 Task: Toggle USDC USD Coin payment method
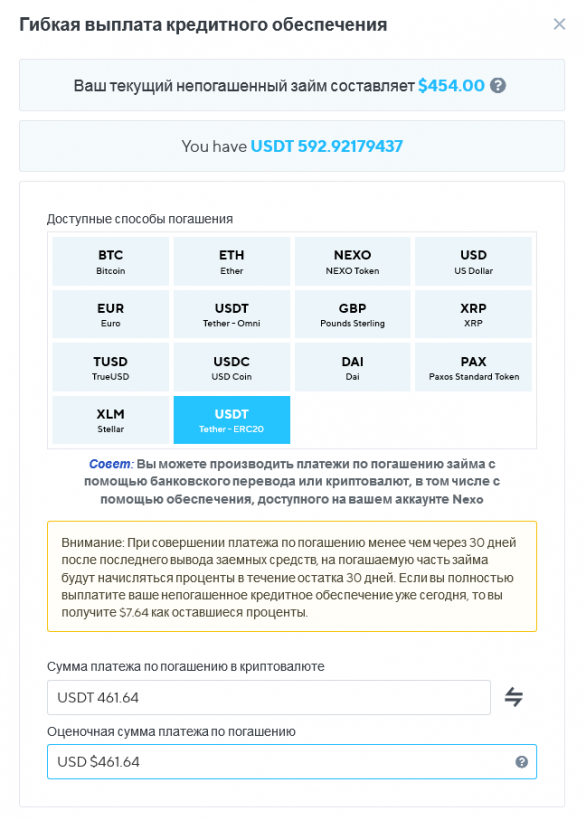click(x=230, y=365)
